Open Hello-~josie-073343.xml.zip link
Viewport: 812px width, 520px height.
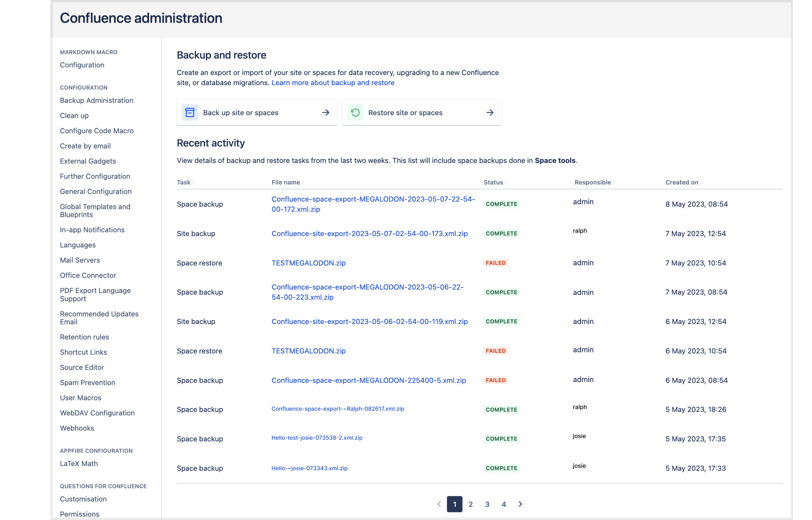(309, 468)
